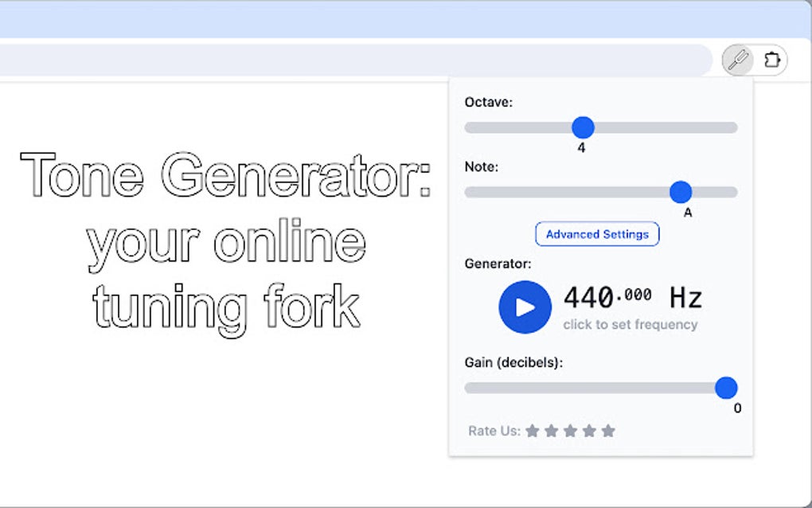Screen dimensions: 812x508
Task: Click the tuning fork extension icon
Action: tap(737, 60)
